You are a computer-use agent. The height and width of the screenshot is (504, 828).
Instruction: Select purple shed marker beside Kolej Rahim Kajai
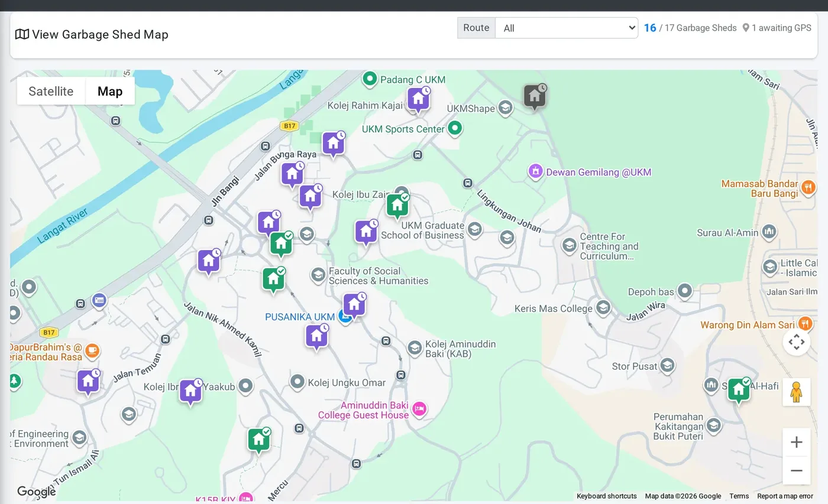click(418, 100)
